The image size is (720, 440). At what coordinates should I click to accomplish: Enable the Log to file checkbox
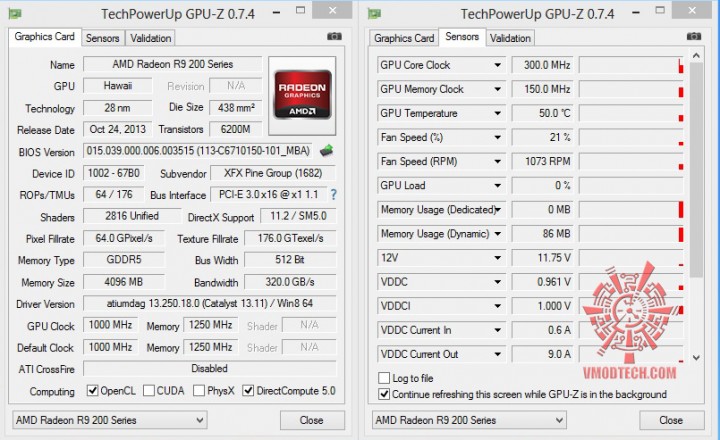pos(384,378)
